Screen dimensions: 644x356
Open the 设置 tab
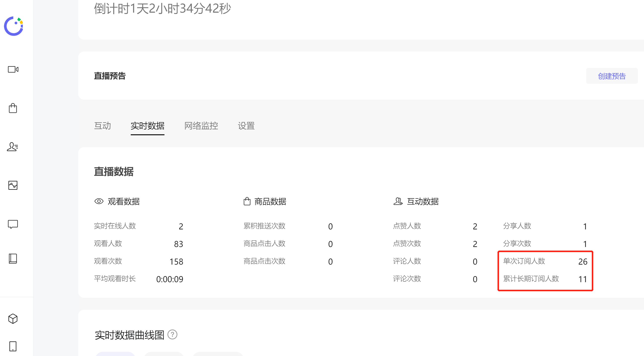246,126
